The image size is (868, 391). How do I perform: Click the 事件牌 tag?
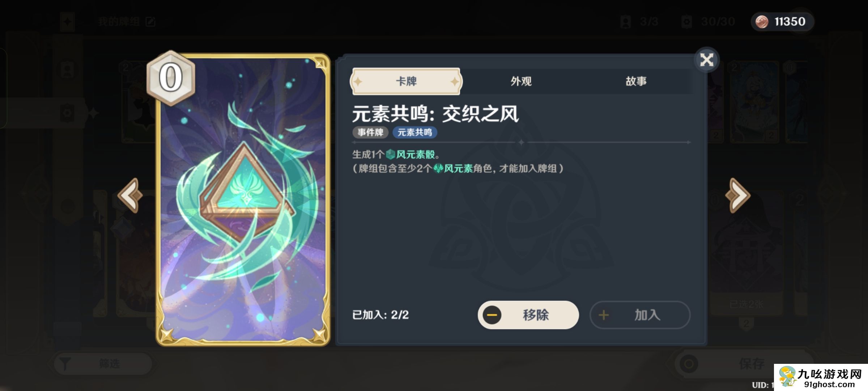pyautogui.click(x=370, y=133)
